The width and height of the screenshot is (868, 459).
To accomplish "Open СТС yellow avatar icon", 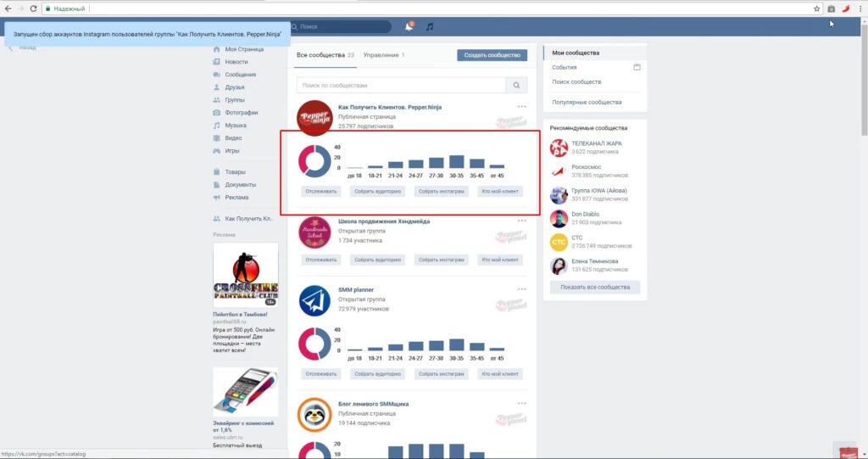I will [559, 243].
